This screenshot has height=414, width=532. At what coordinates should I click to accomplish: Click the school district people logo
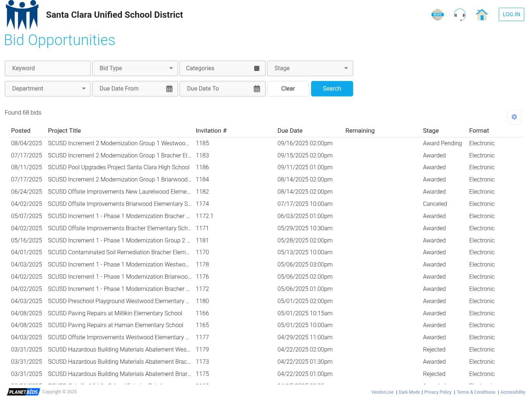(x=23, y=15)
